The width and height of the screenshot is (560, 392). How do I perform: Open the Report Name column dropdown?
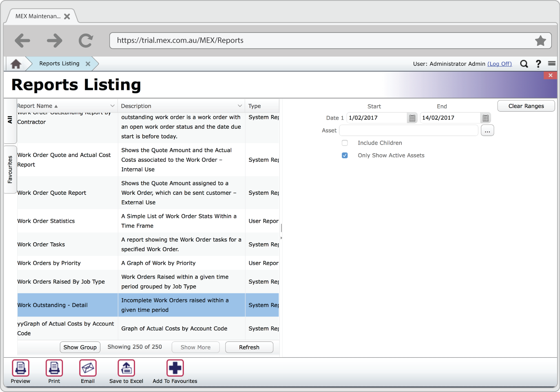[112, 106]
